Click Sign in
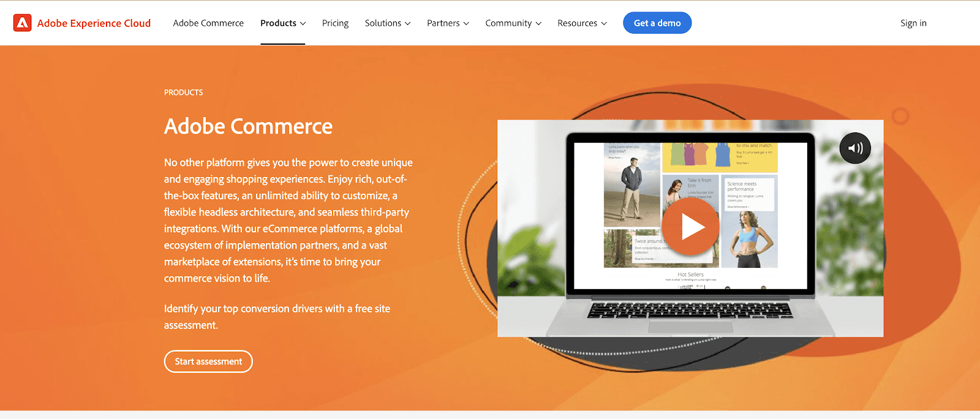The height and width of the screenshot is (419, 980). pyautogui.click(x=913, y=23)
